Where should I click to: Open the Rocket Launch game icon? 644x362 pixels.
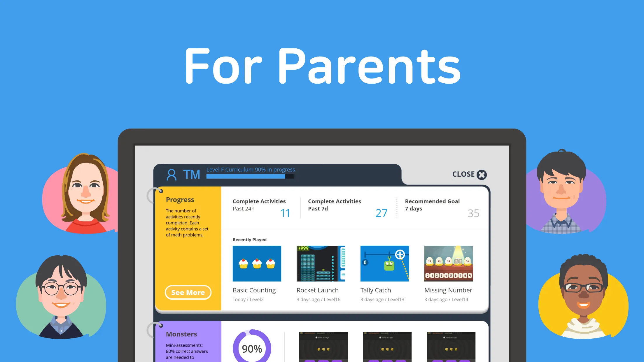point(321,263)
